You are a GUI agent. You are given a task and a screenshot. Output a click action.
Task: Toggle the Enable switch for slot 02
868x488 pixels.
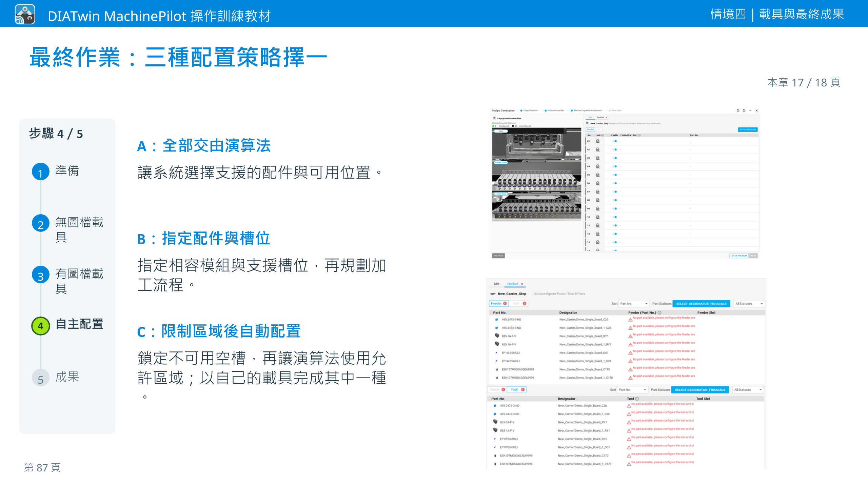click(x=615, y=149)
